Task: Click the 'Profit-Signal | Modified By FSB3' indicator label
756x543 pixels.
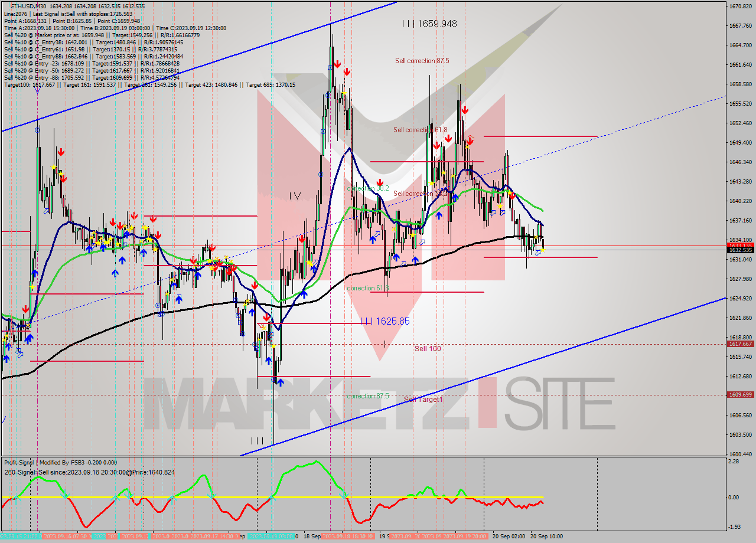Action: pos(60,463)
